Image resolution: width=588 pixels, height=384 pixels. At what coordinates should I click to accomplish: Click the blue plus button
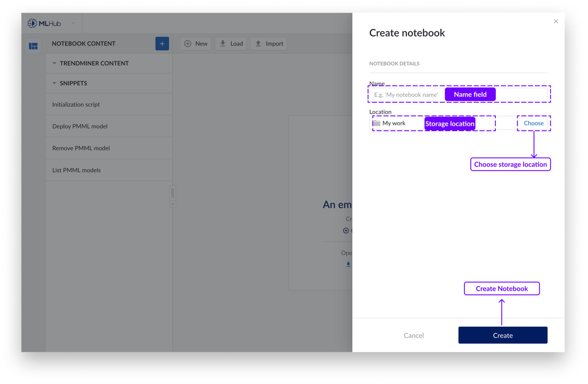[162, 44]
